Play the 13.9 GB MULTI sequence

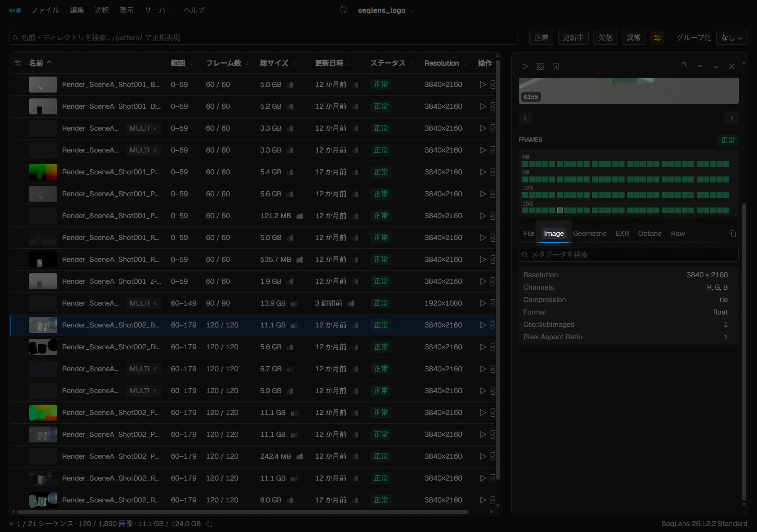click(x=483, y=303)
